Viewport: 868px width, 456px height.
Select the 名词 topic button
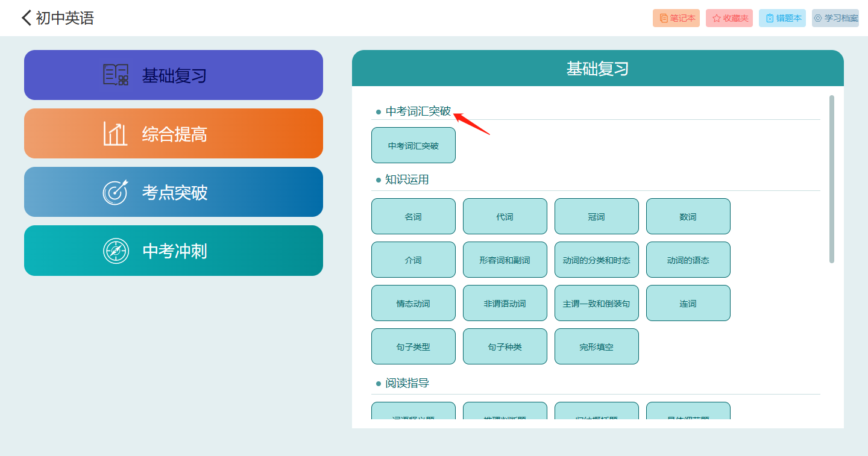click(414, 216)
